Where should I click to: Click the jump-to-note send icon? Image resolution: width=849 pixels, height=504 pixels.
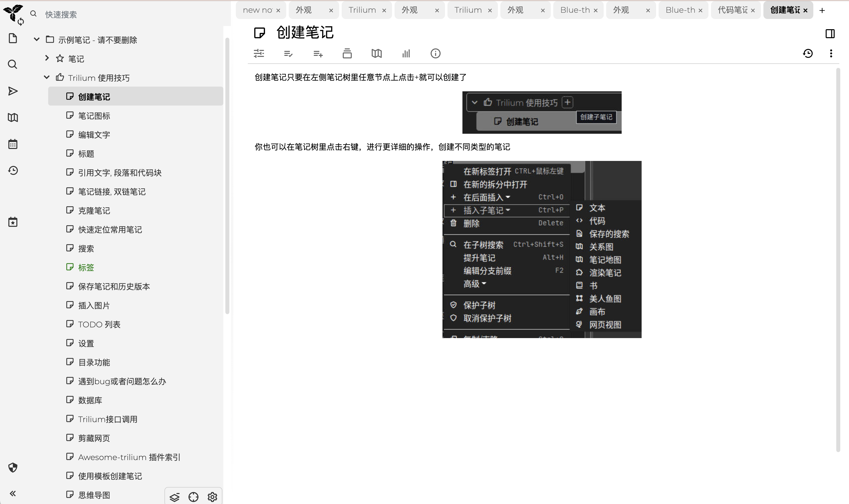click(x=13, y=91)
